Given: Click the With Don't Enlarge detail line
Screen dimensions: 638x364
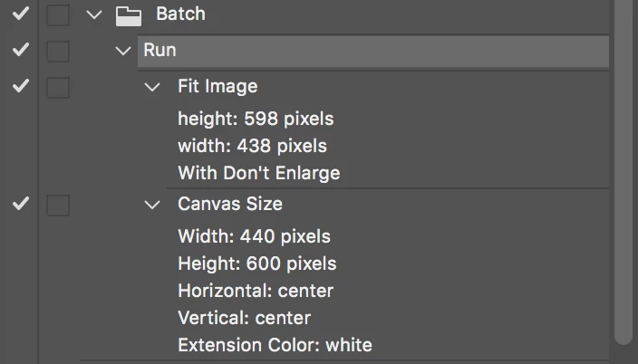Looking at the screenshot, I should click(259, 173).
